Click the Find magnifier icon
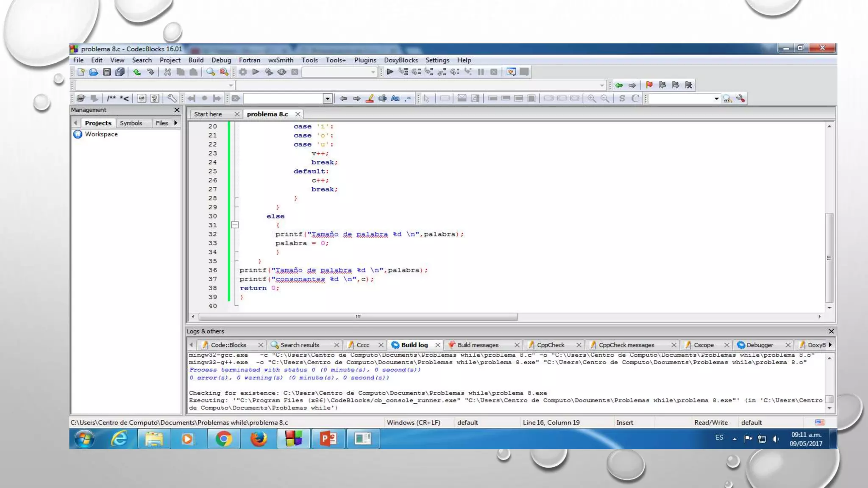Screen dimensions: 868x488 pyautogui.click(x=210, y=72)
